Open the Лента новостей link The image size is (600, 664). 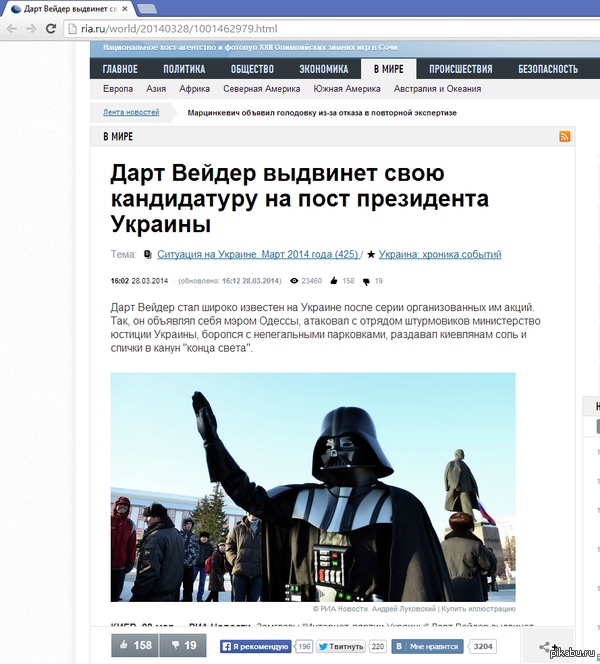point(131,112)
